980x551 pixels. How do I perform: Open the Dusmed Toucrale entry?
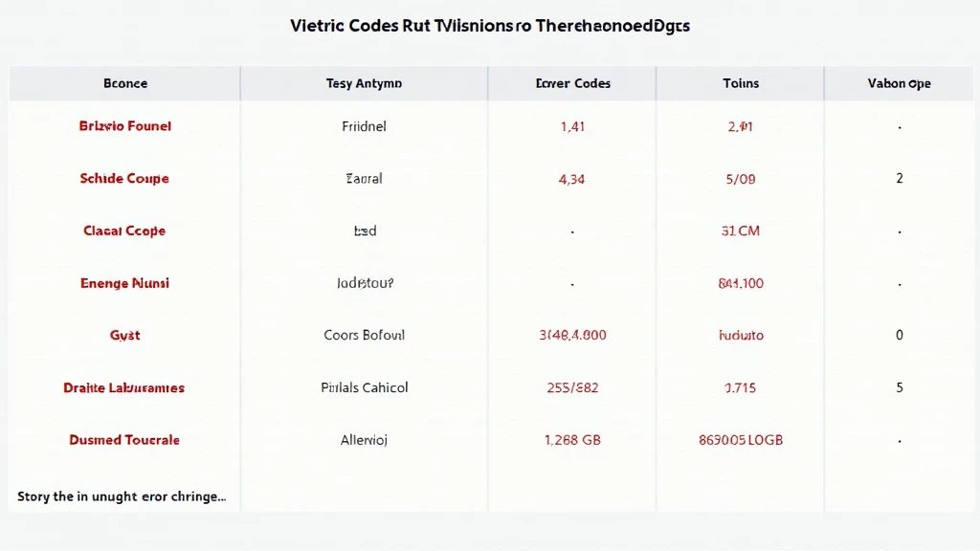click(x=124, y=440)
